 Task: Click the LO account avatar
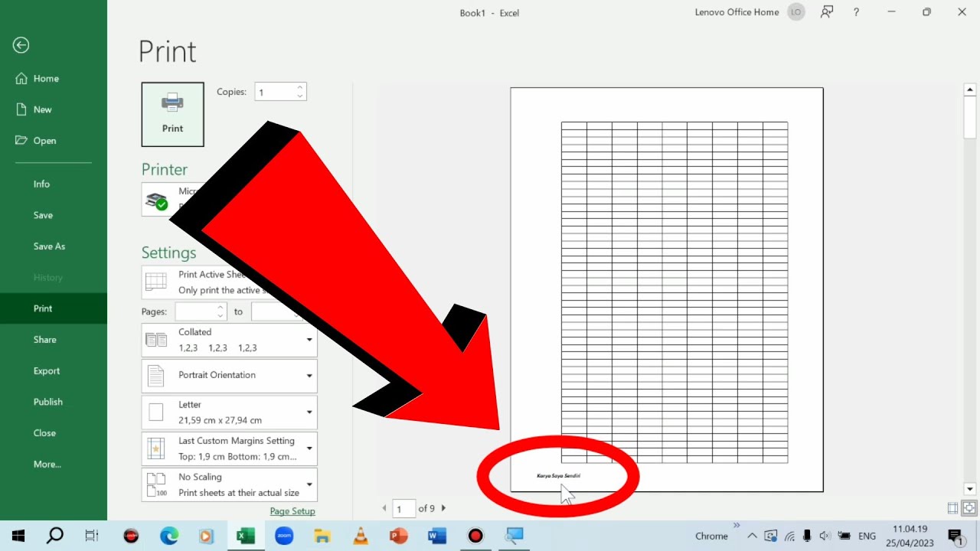click(x=796, y=12)
